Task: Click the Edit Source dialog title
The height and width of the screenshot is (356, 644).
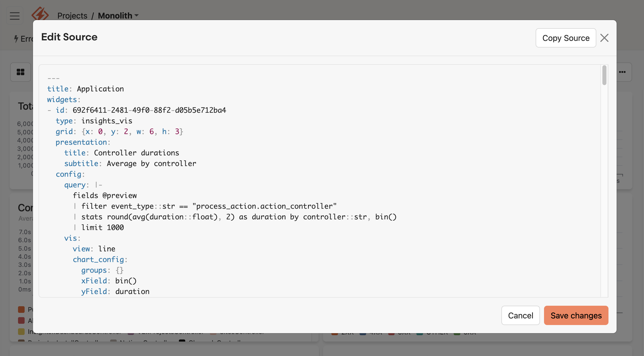Action: click(x=69, y=37)
